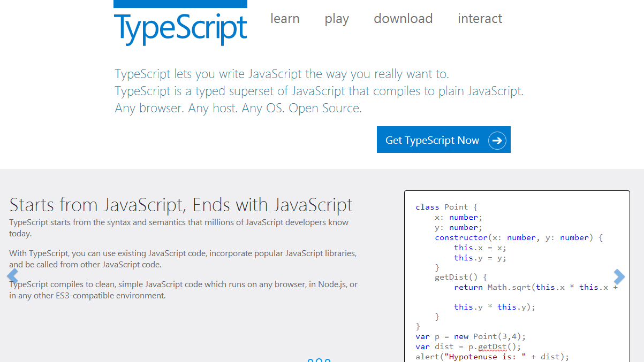644x362 pixels.
Task: Go to the previous carousel slide
Action: coord(12,276)
